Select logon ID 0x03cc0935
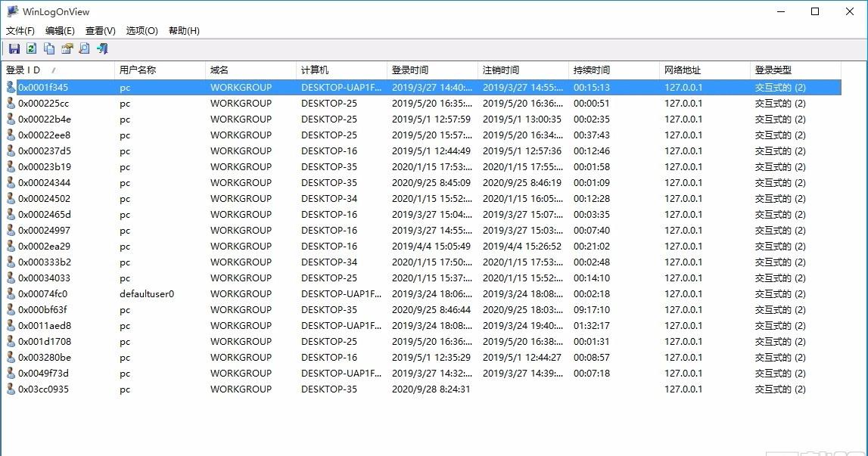The height and width of the screenshot is (456, 868). click(43, 389)
